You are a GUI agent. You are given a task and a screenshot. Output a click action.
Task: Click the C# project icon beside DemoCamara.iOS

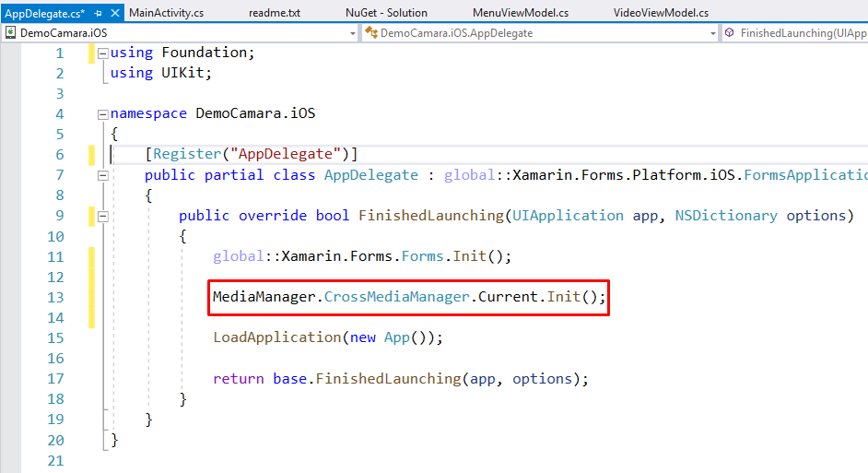(x=10, y=32)
